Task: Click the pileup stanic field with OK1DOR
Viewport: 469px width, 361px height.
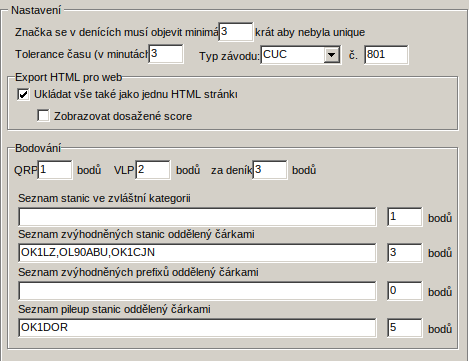Action: tap(197, 328)
